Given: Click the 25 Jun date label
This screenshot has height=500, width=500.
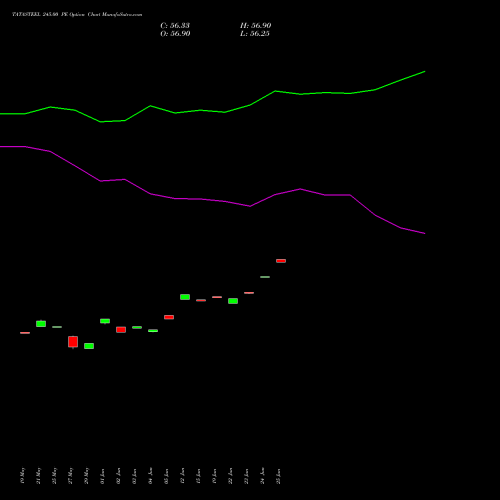Looking at the screenshot, I should coord(279,476).
